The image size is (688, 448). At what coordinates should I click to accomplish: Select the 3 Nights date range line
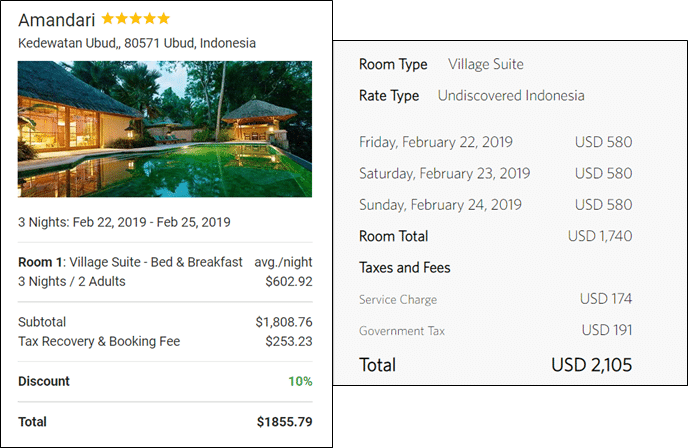click(124, 222)
